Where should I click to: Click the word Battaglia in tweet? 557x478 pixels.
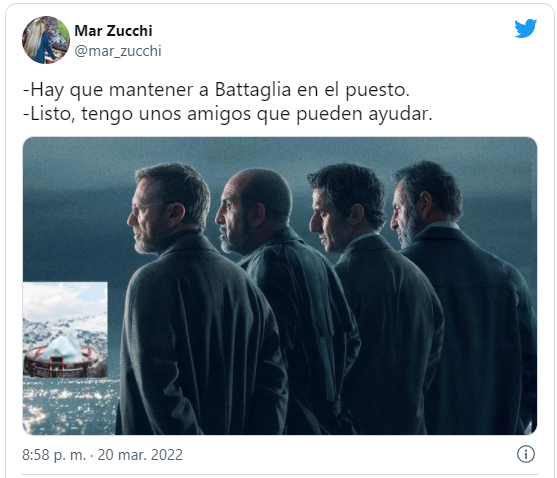click(x=253, y=89)
